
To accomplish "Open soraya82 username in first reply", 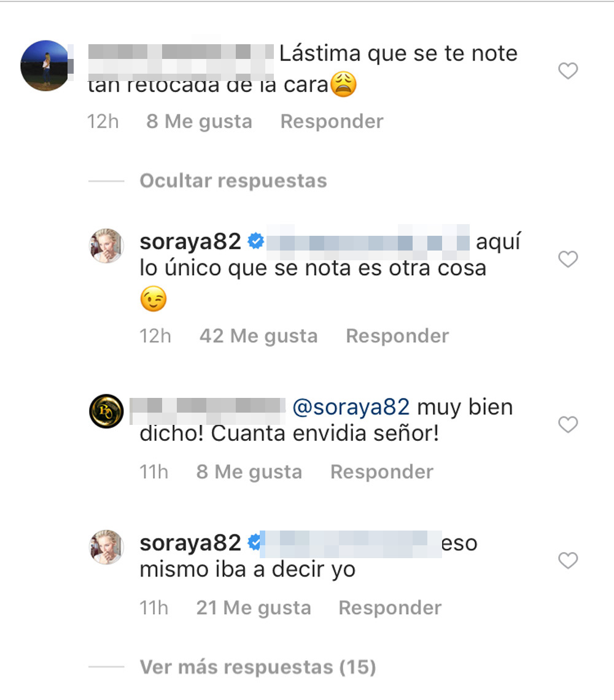I will [x=190, y=241].
